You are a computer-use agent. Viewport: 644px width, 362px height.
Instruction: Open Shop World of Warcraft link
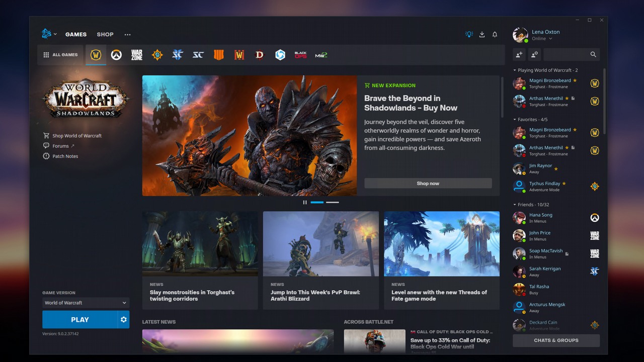pyautogui.click(x=72, y=136)
